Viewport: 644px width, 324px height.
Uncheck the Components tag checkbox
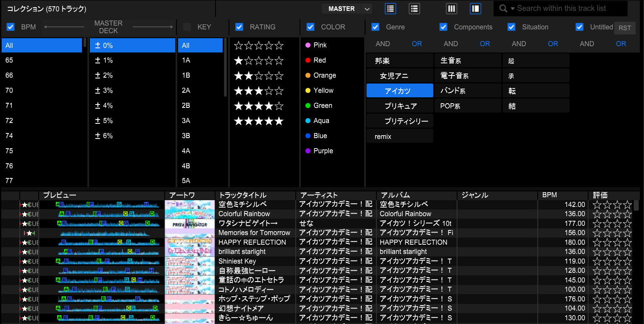(x=443, y=27)
